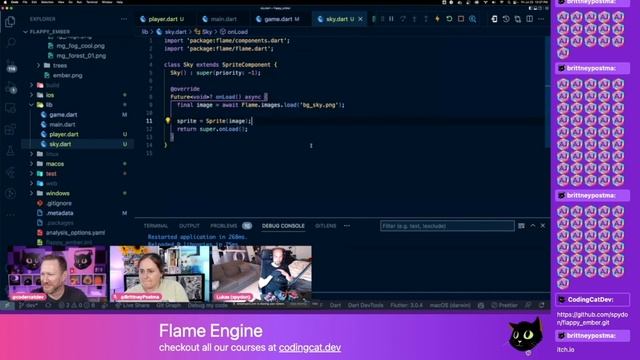Open game.dart in the file tree
The height and width of the screenshot is (360, 640).
pyautogui.click(x=63, y=115)
